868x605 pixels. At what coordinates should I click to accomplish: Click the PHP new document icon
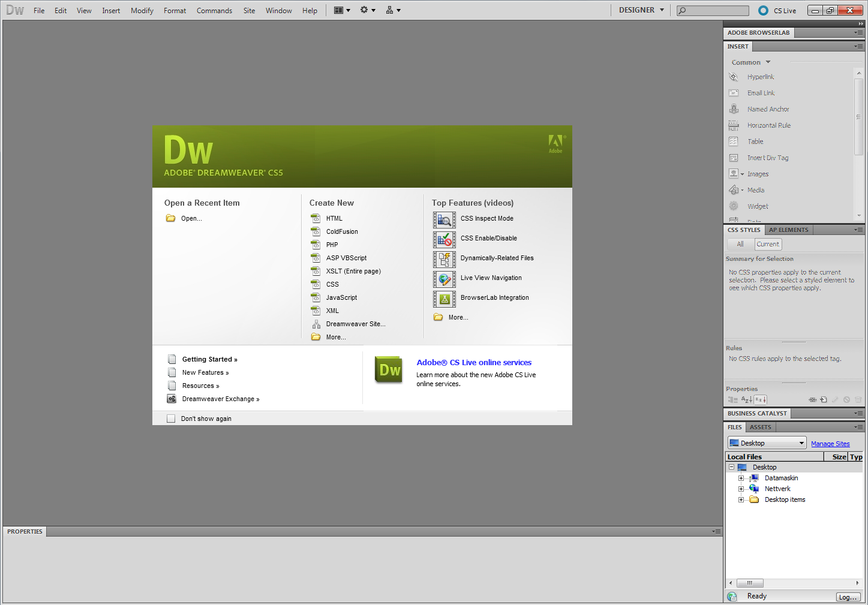316,245
